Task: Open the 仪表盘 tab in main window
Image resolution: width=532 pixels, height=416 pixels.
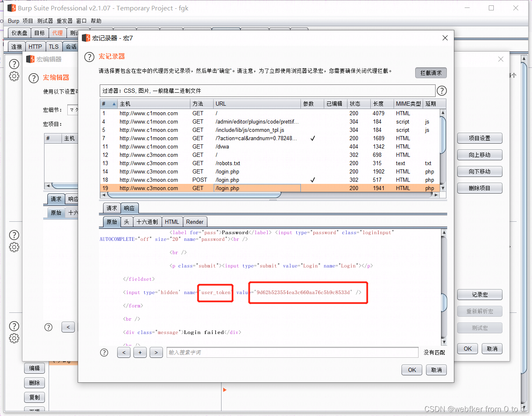Action: coord(20,33)
